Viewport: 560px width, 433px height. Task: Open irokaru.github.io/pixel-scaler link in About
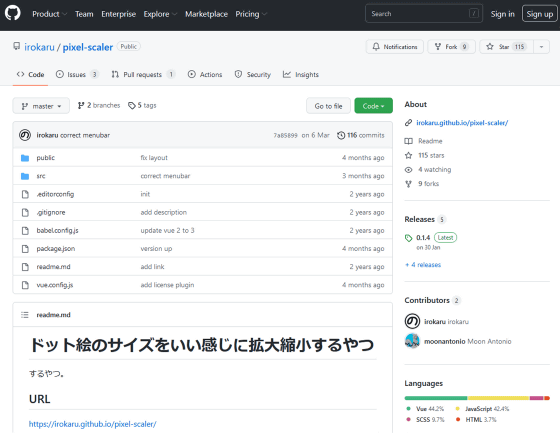pyautogui.click(x=462, y=123)
